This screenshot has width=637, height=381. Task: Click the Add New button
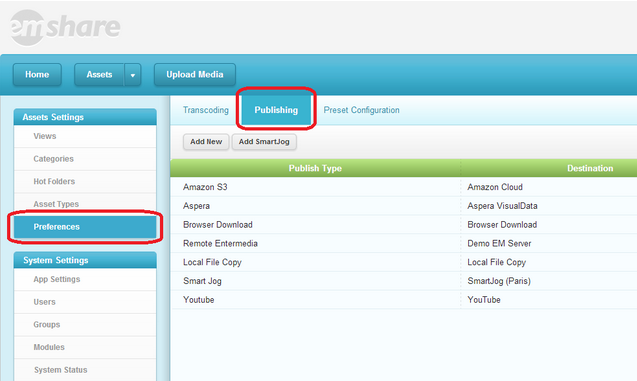206,142
